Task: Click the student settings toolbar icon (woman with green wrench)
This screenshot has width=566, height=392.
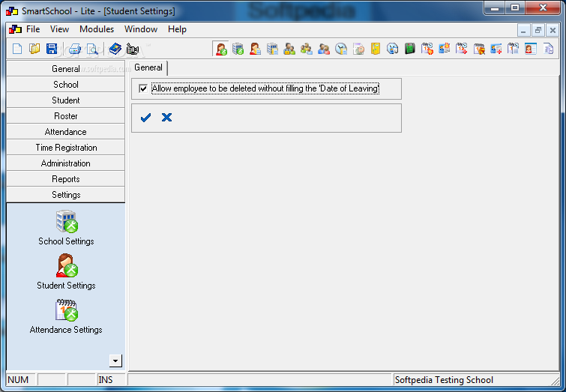Action: pos(221,49)
